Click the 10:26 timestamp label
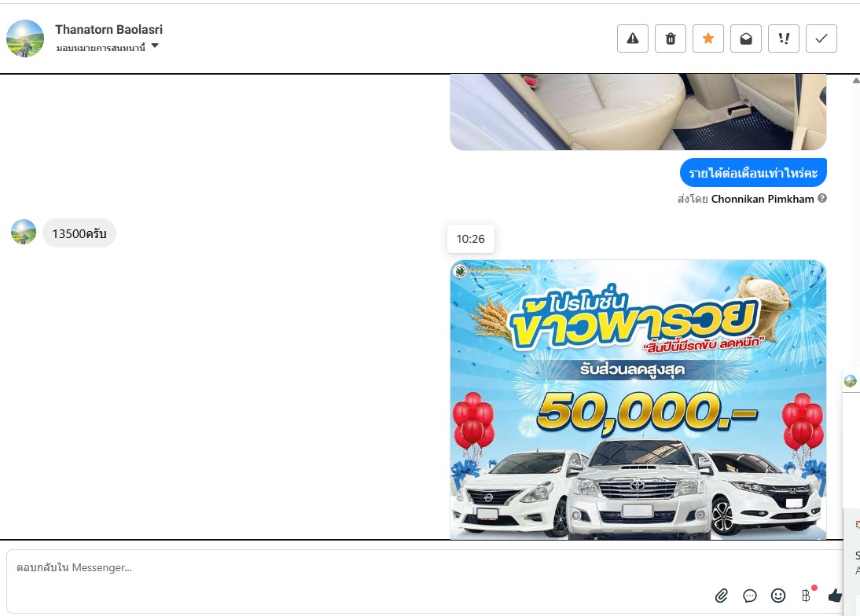 (471, 239)
